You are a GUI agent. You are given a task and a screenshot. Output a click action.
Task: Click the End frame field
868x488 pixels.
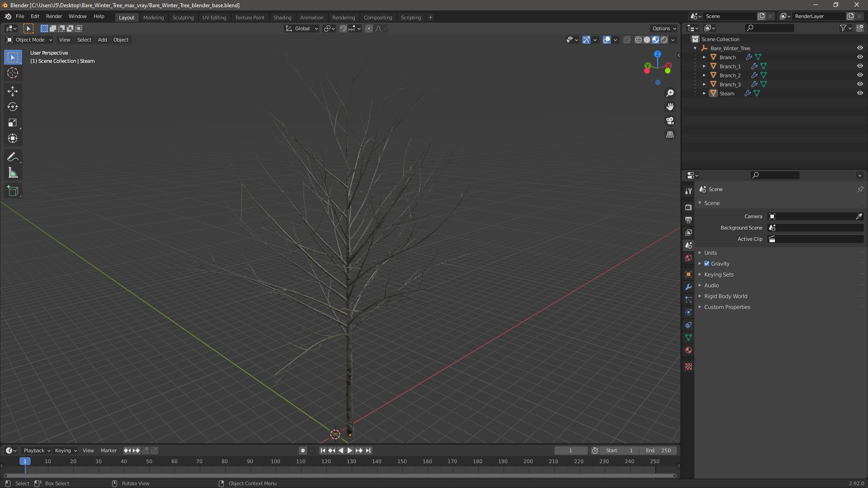tap(658, 450)
